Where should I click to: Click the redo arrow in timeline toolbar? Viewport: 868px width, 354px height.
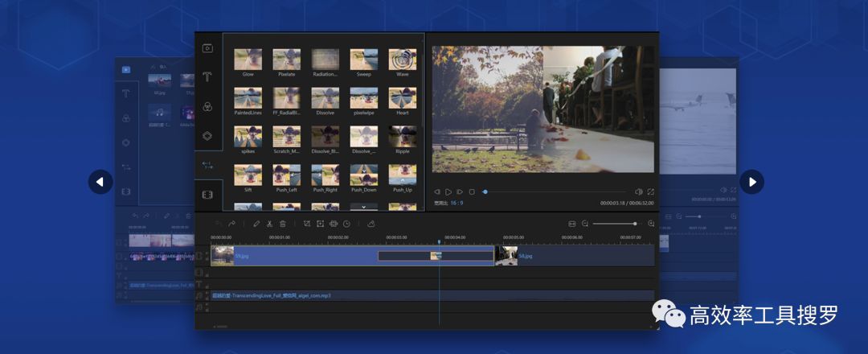(231, 224)
